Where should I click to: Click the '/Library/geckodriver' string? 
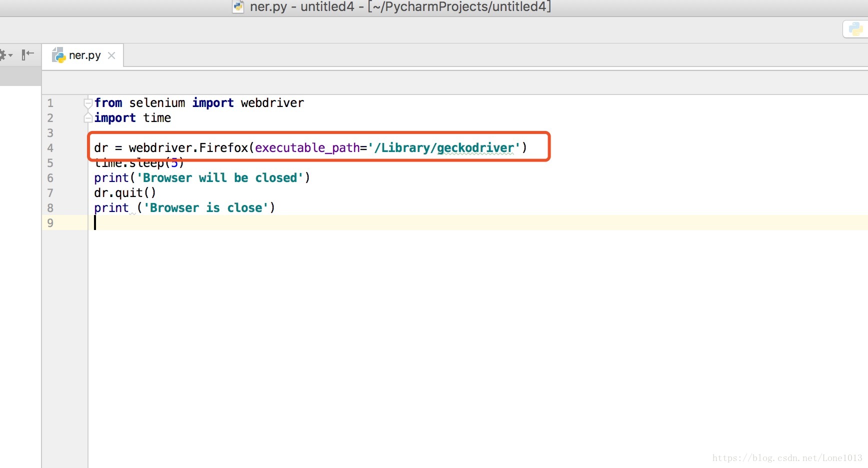[x=444, y=148]
